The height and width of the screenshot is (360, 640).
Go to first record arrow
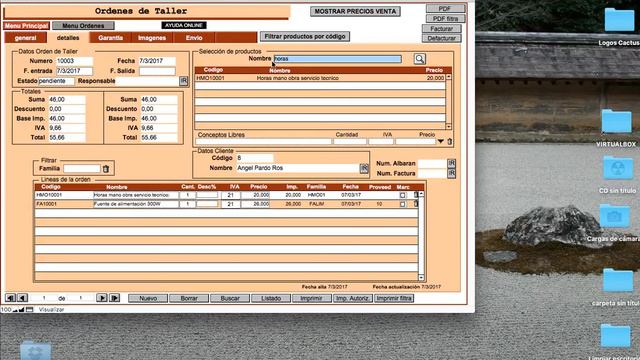coord(10,298)
